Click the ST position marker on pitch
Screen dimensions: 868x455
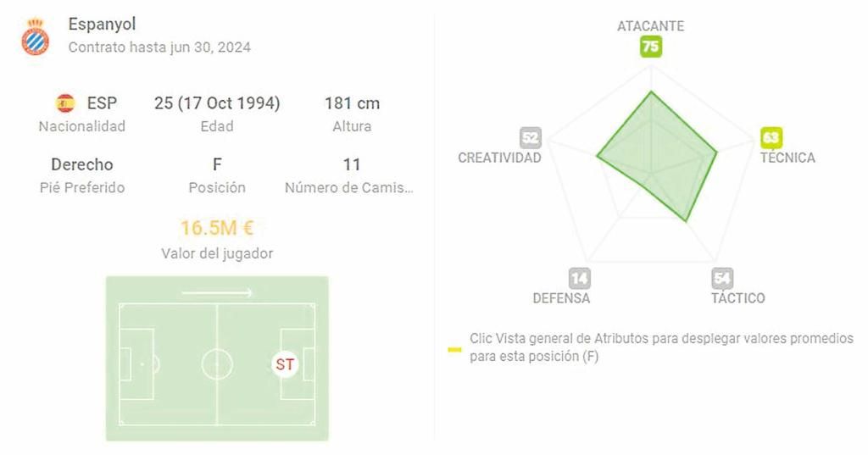point(286,364)
